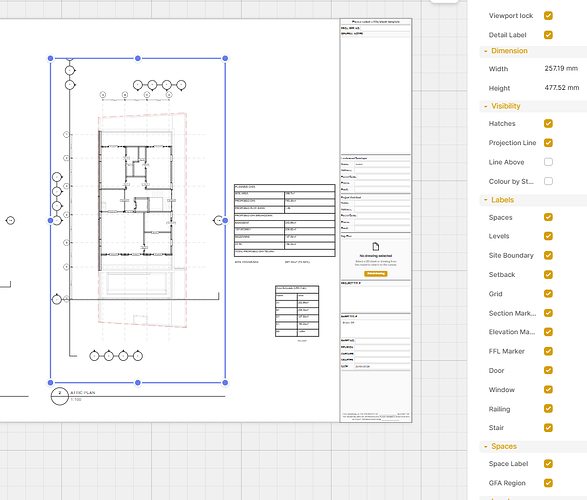Select top-center viewport resize handle
587x500 pixels.
138,58
